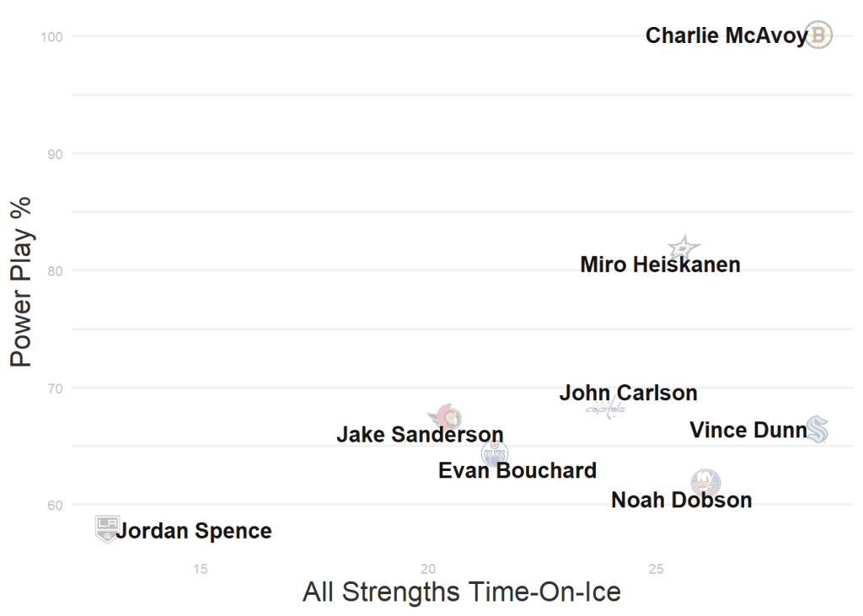Click the Charlie McAvoy label
Viewport: 863px width, 616px height.
tap(726, 36)
